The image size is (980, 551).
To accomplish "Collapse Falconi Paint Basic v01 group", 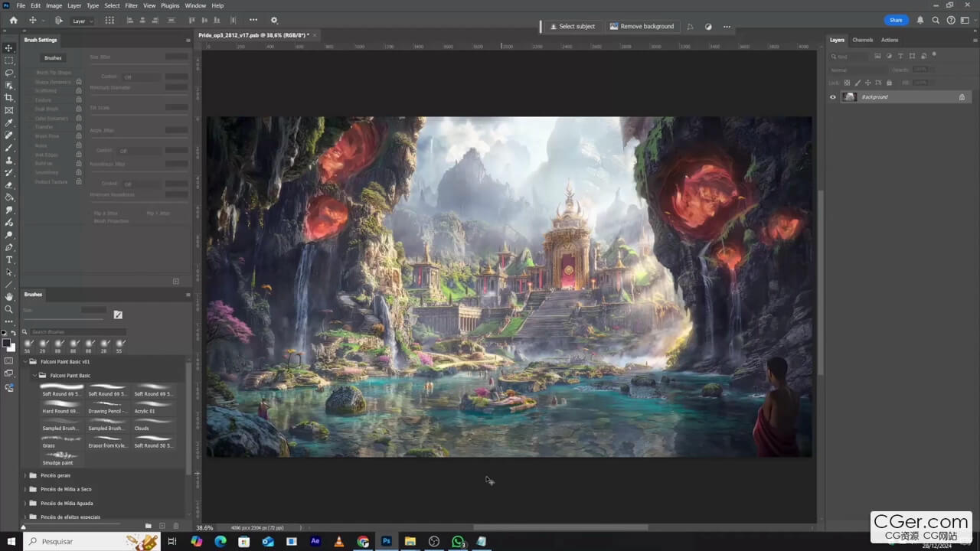I will [x=24, y=362].
